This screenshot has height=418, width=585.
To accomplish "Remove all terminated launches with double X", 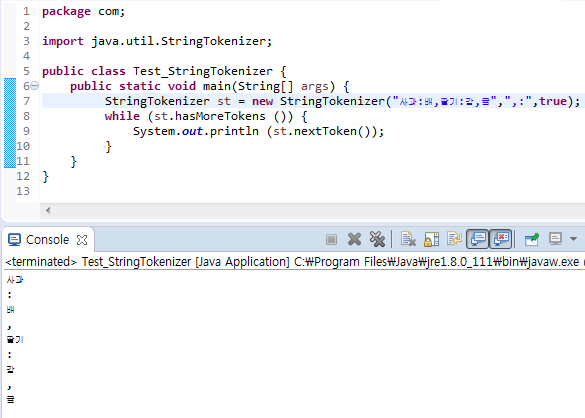I will (x=377, y=239).
